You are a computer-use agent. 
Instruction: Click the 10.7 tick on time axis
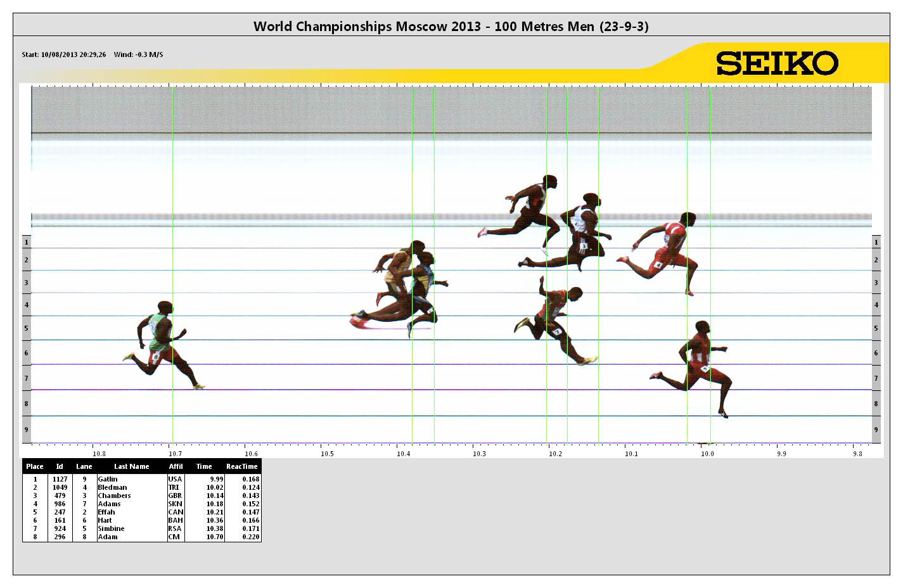tap(175, 454)
